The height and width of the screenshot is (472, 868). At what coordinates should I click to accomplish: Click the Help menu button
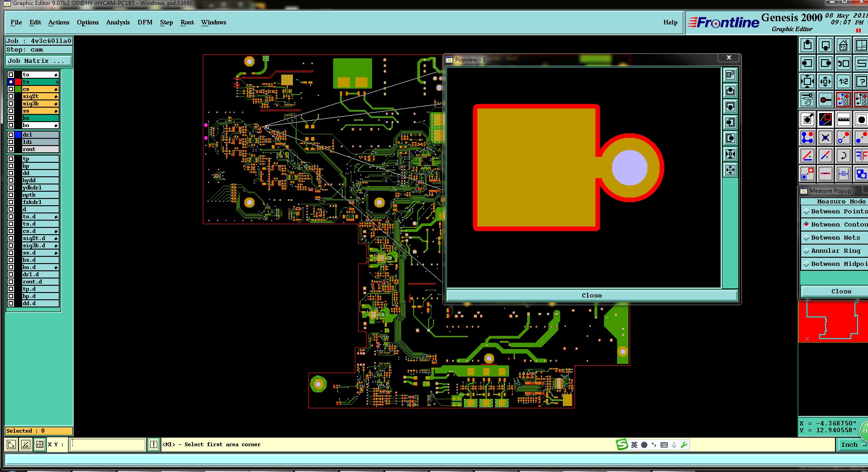tap(670, 22)
